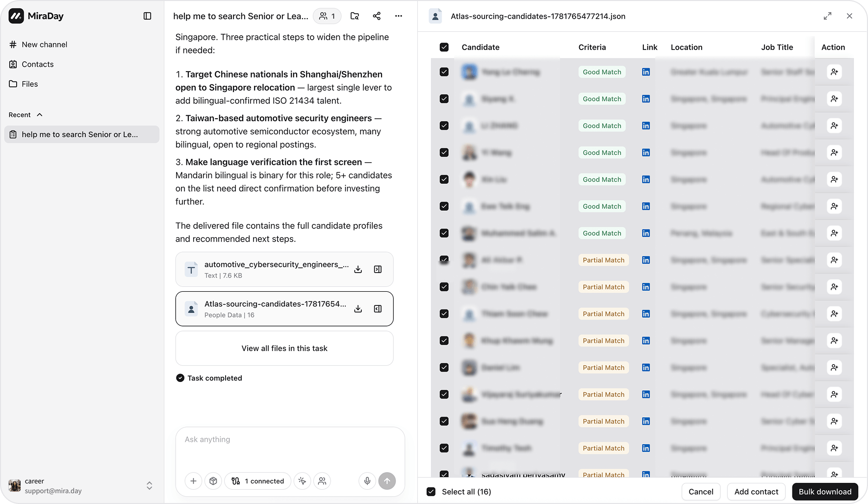This screenshot has height=504, width=868.
Task: Send message with the up-arrow button
Action: [387, 481]
